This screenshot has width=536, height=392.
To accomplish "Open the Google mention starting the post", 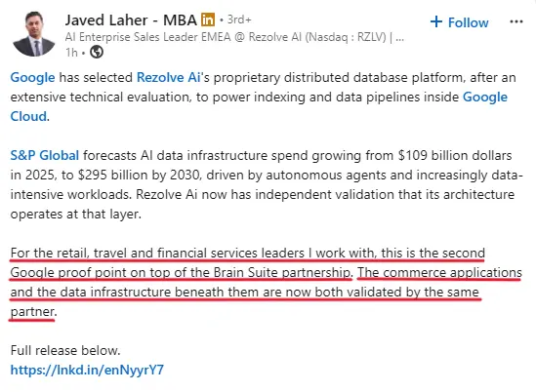I will click(32, 77).
